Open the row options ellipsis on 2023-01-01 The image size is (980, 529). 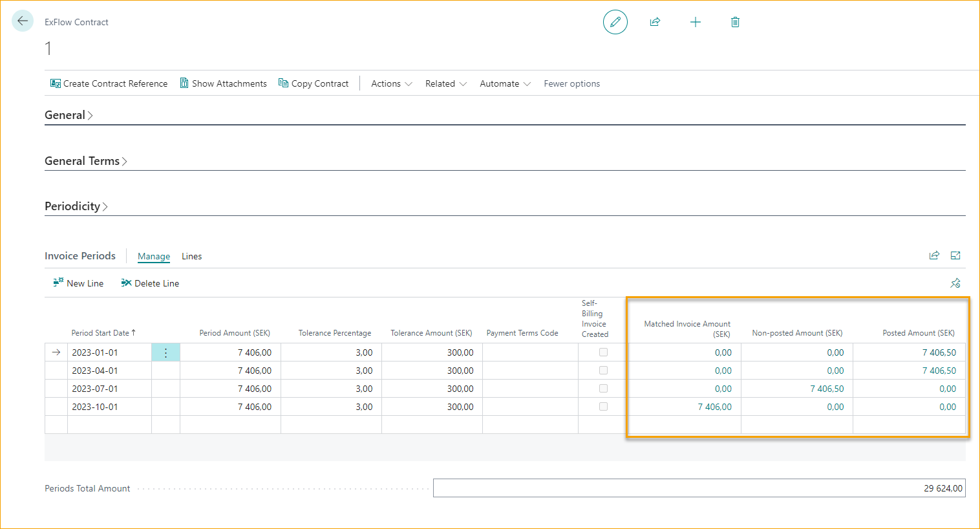click(165, 352)
